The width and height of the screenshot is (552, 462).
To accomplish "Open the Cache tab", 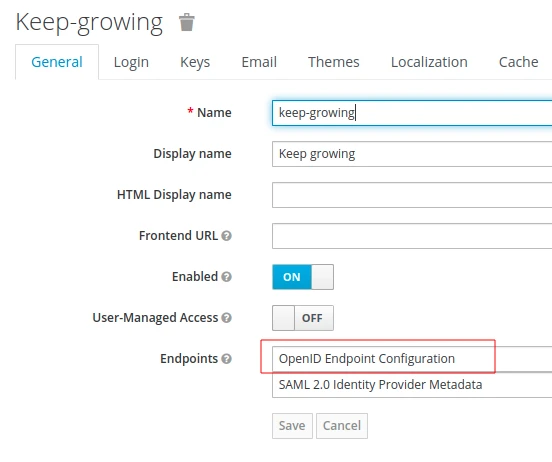I will [x=519, y=62].
